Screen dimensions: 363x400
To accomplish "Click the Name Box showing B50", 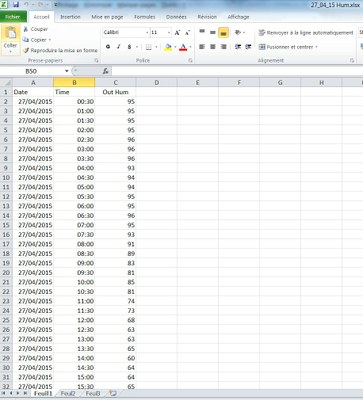I will tap(32, 71).
